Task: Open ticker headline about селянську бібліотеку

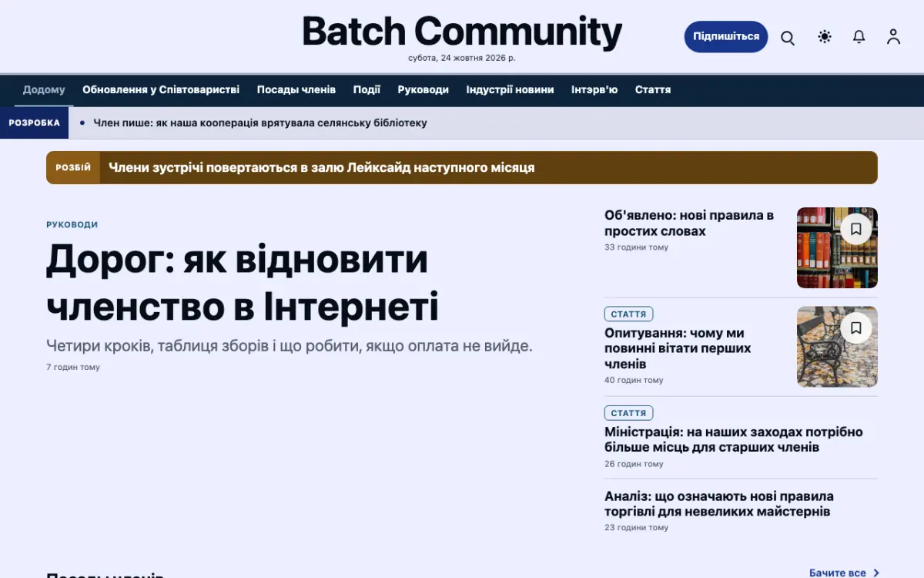Action: [260, 123]
